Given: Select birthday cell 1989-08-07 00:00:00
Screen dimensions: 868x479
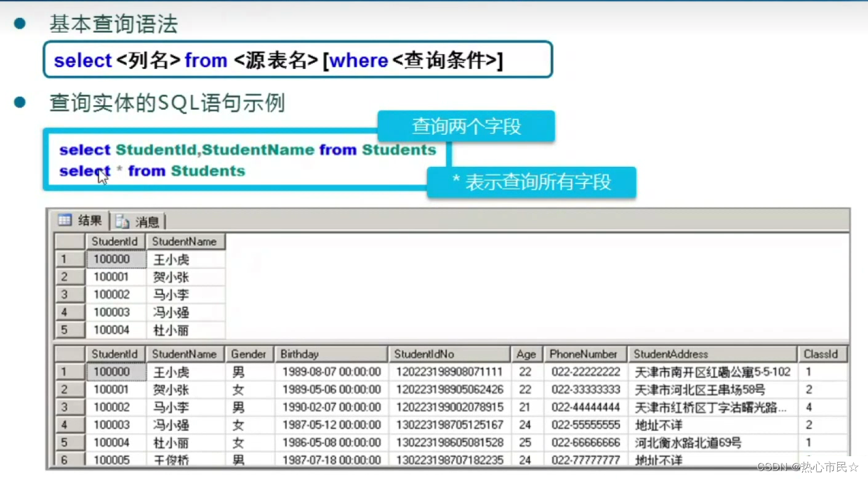Looking at the screenshot, I should [331, 372].
